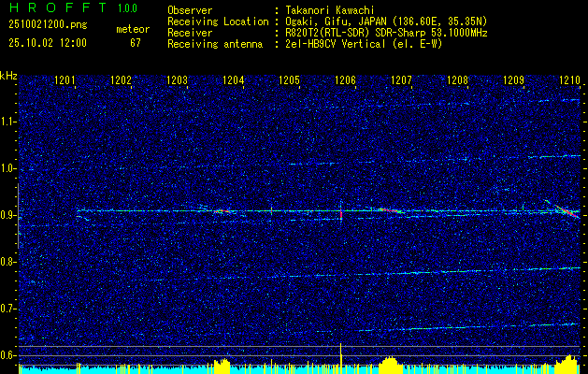588x374 pixels.
Task: Click the vertical spike echo at 1206
Action: pos(341,212)
